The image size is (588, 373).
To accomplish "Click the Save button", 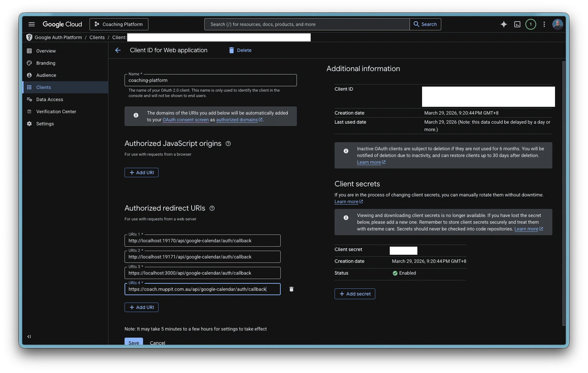I will (x=134, y=342).
